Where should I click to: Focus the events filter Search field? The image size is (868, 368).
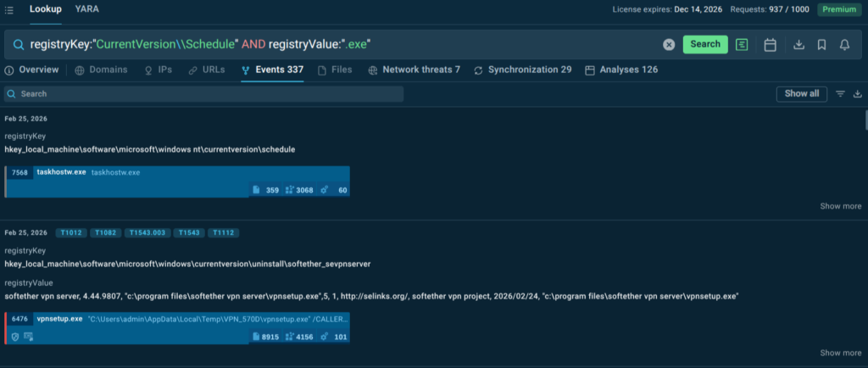[203, 94]
